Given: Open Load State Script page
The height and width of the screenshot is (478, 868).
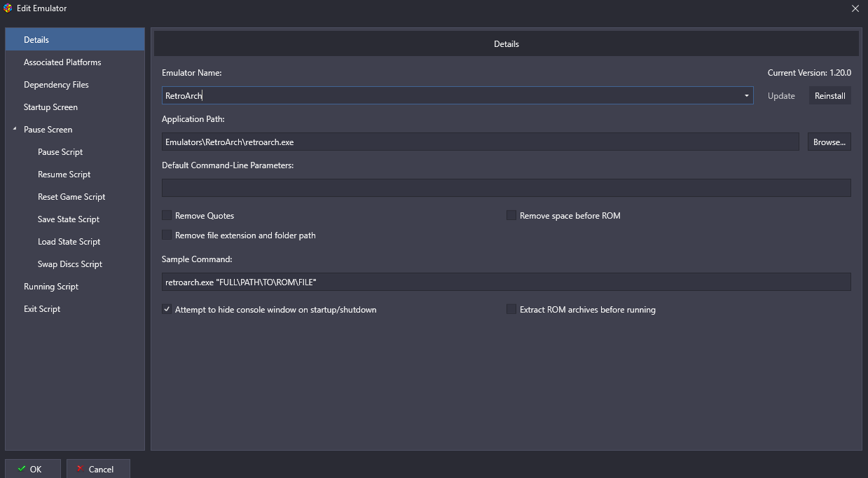Looking at the screenshot, I should [x=69, y=242].
